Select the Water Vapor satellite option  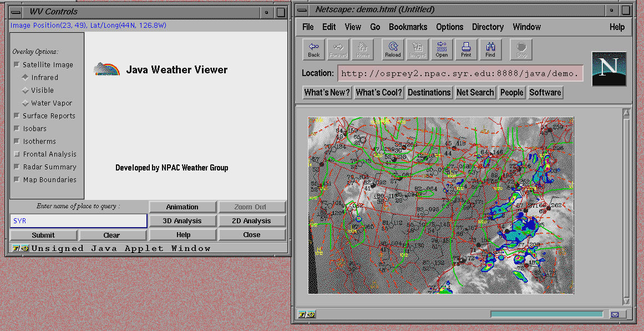coord(25,103)
